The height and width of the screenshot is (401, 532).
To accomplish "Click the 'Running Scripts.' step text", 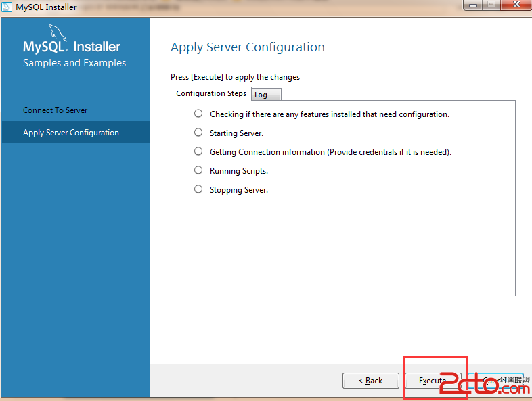I will pos(239,171).
